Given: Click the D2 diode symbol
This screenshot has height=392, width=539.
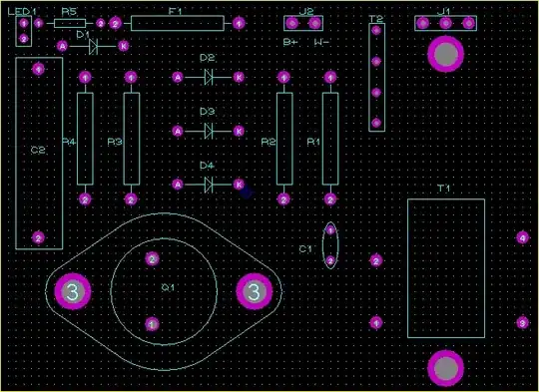Looking at the screenshot, I should click(209, 77).
